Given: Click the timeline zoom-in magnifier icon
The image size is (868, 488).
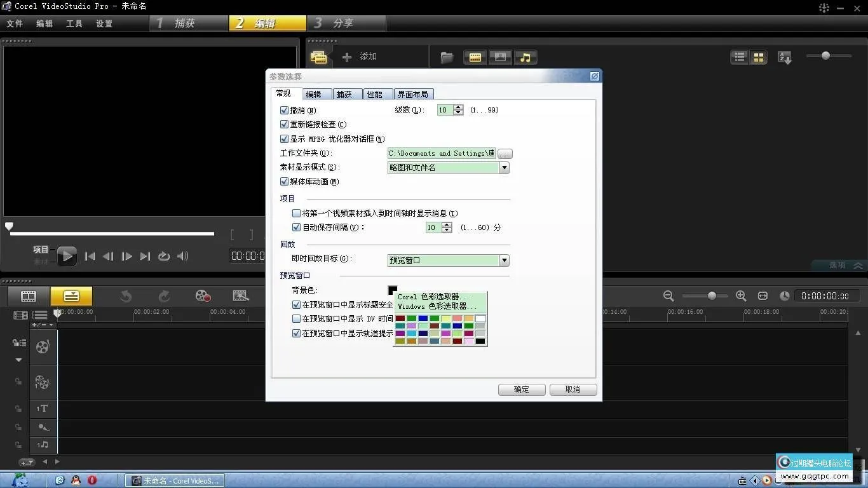Looking at the screenshot, I should 740,295.
